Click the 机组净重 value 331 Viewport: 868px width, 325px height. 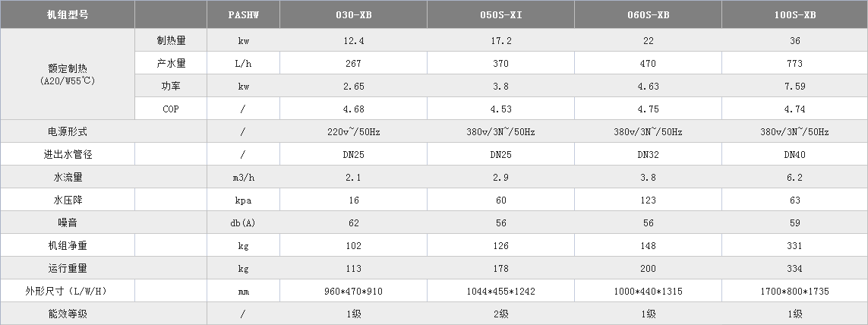(794, 245)
